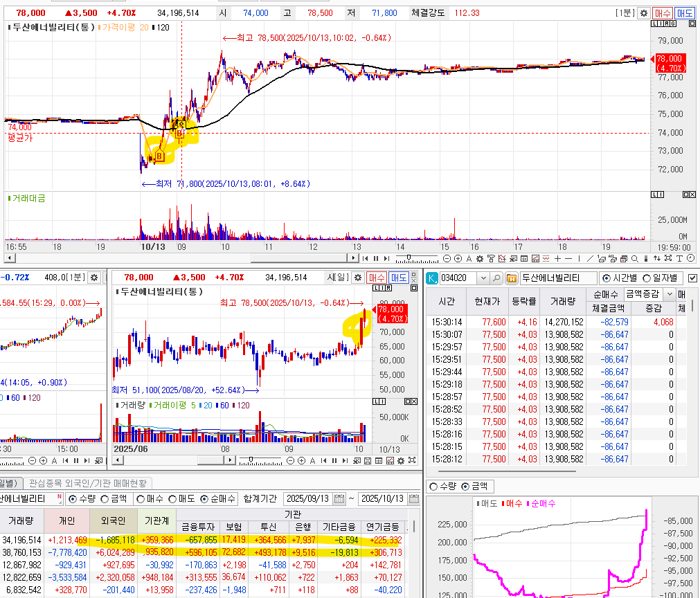The image size is (700, 598).
Task: Open stock code history dropdown arrow
Action: pyautogui.click(x=483, y=278)
